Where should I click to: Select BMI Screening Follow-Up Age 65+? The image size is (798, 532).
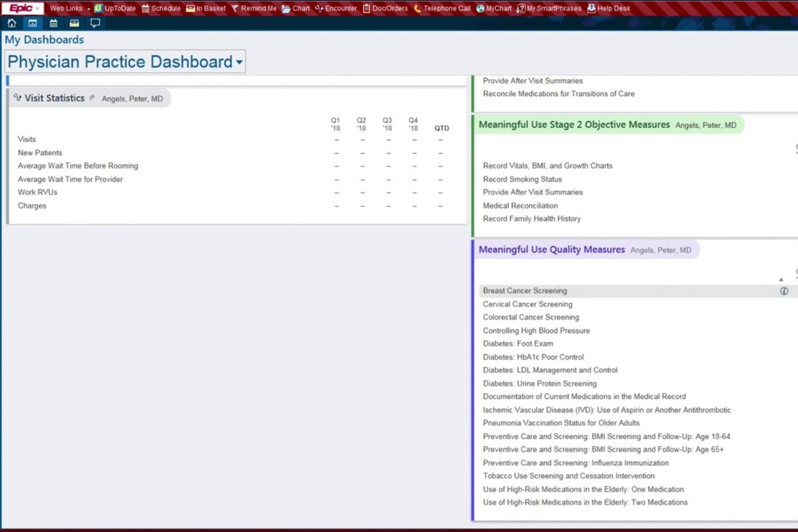point(603,450)
